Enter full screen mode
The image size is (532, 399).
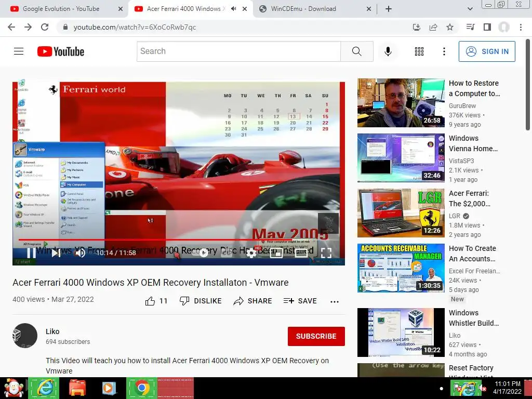pyautogui.click(x=326, y=253)
